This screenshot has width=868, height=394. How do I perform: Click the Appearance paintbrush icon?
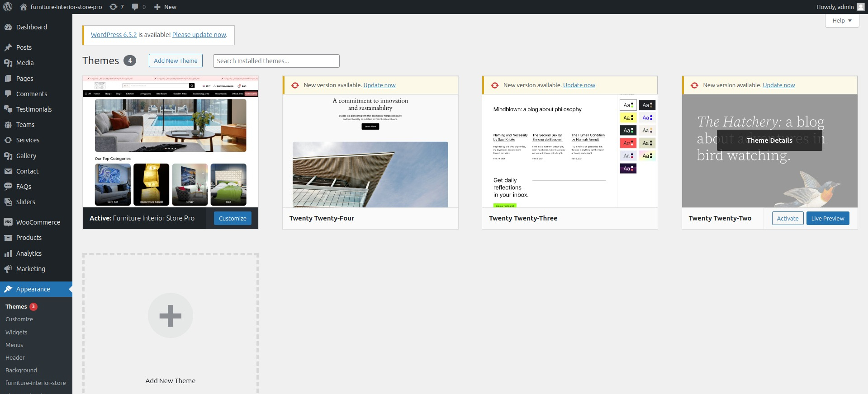click(x=8, y=289)
